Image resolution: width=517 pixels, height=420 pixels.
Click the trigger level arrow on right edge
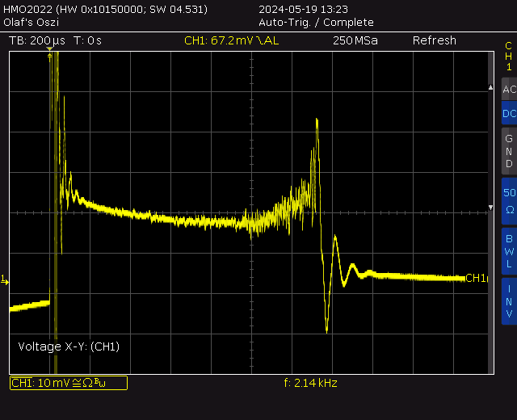490,208
